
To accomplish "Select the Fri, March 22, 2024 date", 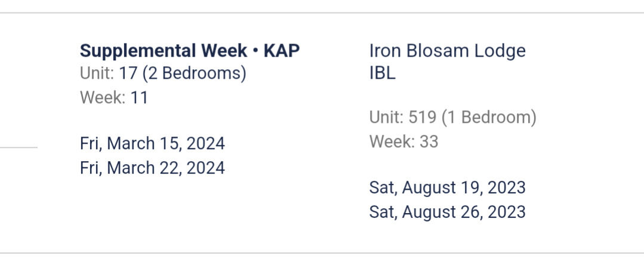I will [152, 168].
